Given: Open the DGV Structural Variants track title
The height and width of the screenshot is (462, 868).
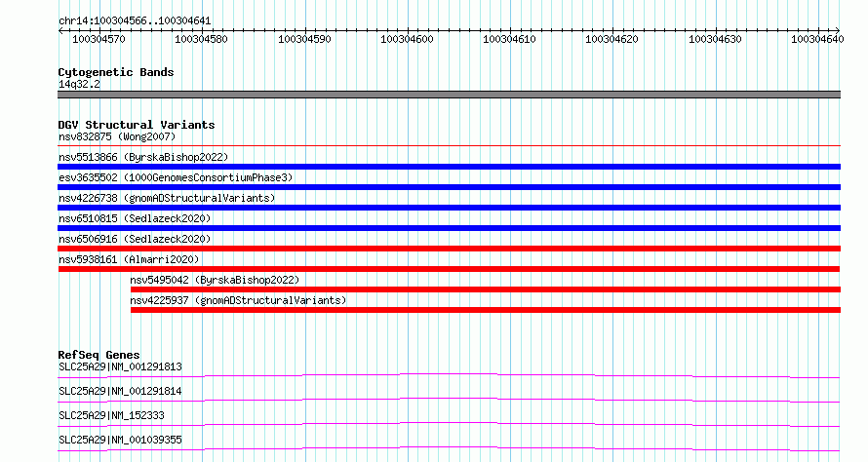Looking at the screenshot, I should point(137,125).
